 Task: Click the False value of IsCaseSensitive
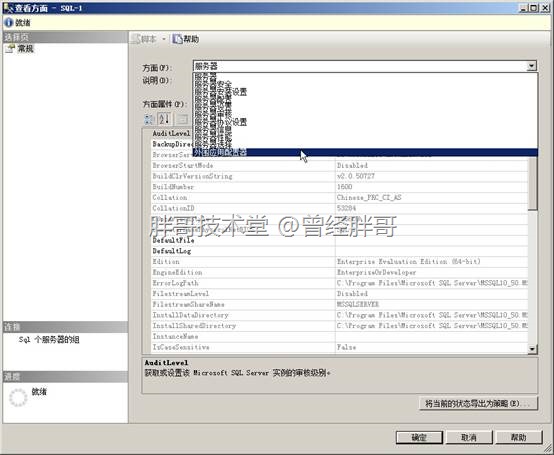tap(346, 347)
